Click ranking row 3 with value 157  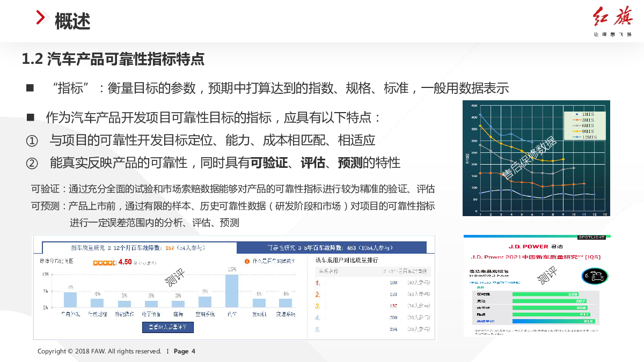pos(372,306)
